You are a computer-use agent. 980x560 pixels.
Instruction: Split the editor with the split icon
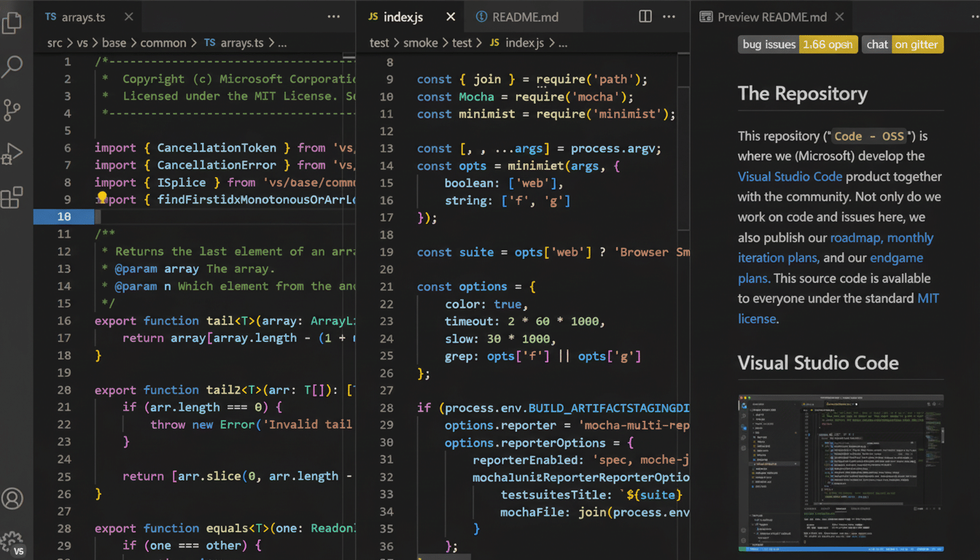[x=645, y=16]
